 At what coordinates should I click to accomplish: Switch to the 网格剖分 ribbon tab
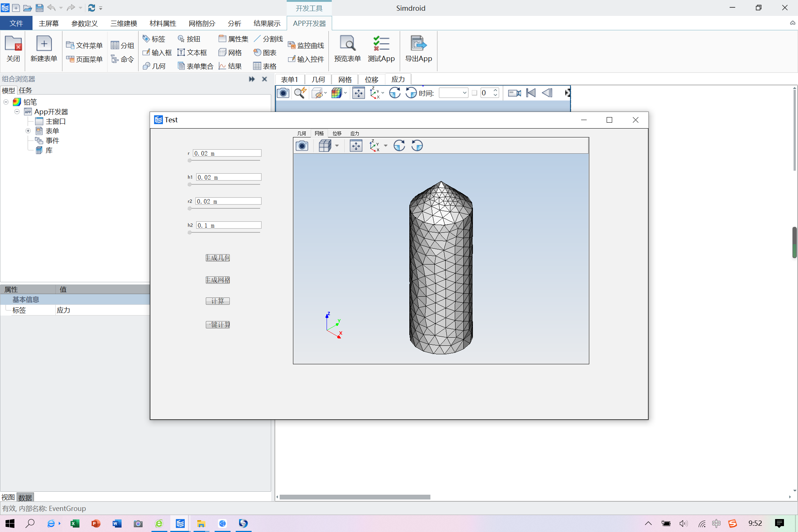click(x=202, y=23)
